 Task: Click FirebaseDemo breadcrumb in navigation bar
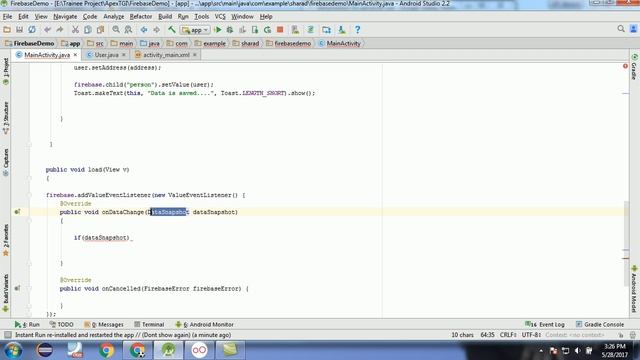[x=30, y=43]
